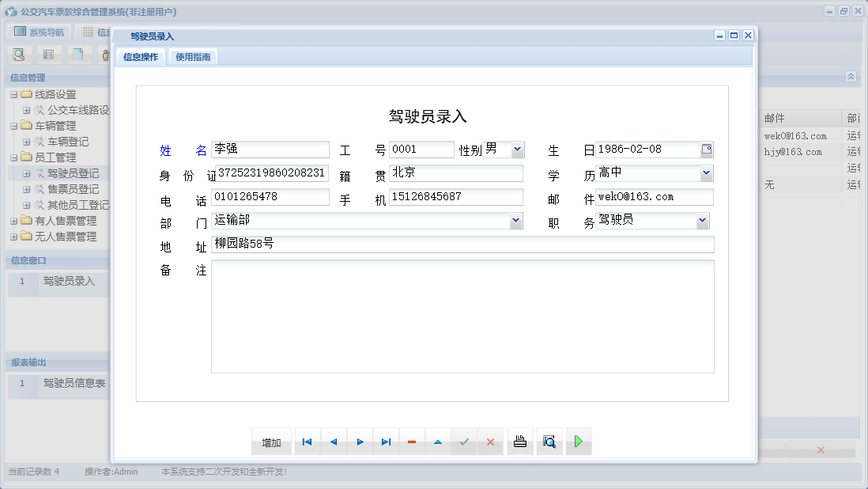
Task: Open the 部门 department dropdown
Action: pyautogui.click(x=517, y=220)
